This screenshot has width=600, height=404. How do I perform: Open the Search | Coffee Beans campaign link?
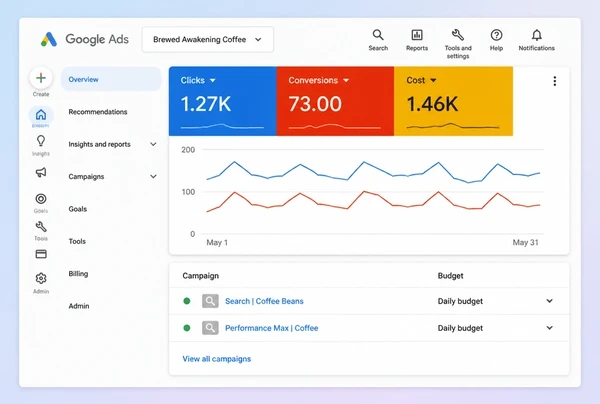click(x=264, y=301)
